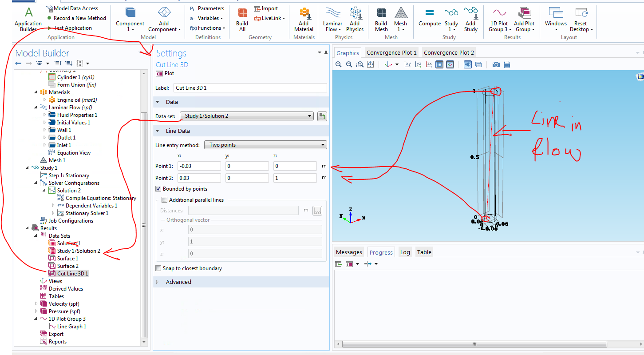
Task: Click the Progress panel horizontal scrollbar
Action: pyautogui.click(x=474, y=344)
